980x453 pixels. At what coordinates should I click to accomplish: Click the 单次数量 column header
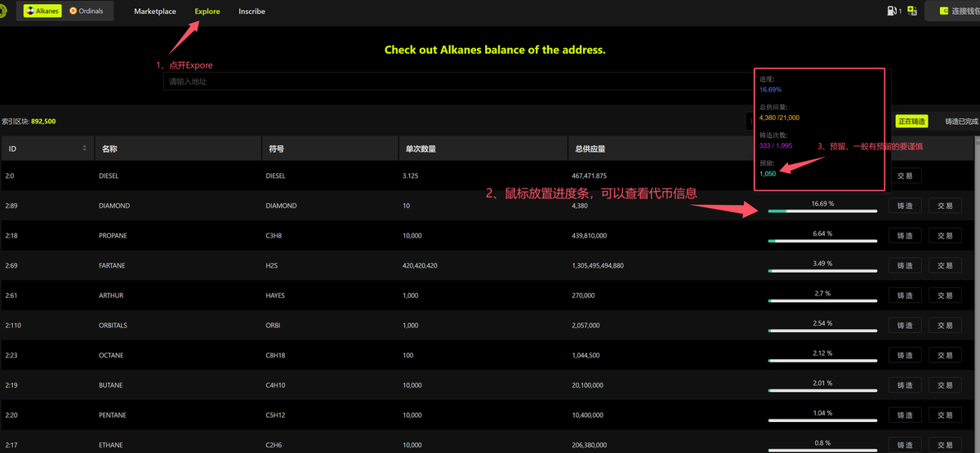tap(483, 149)
